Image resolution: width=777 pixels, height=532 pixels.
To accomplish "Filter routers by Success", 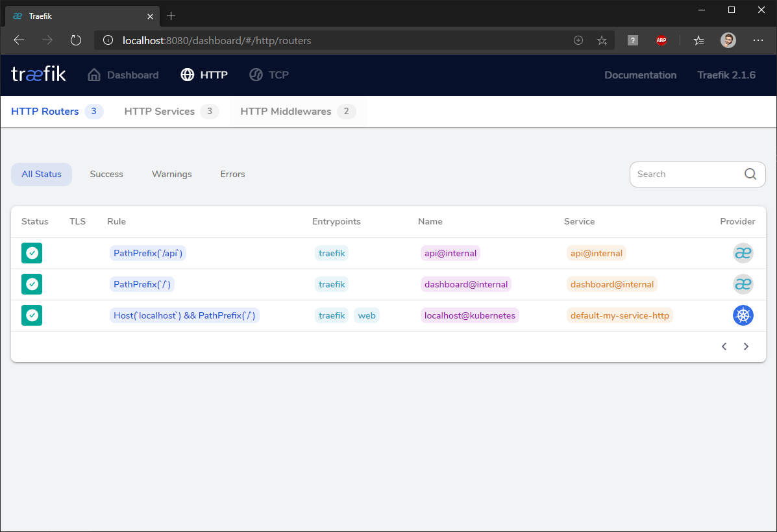I will (x=106, y=175).
